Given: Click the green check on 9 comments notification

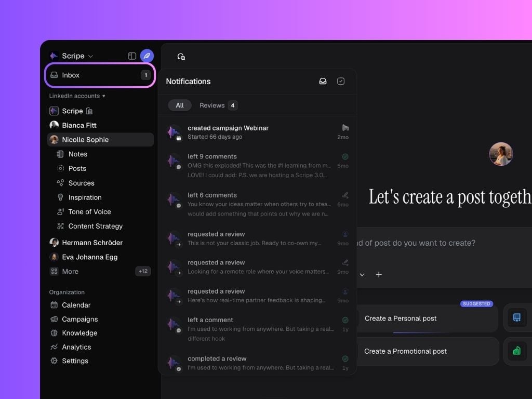Looking at the screenshot, I should tap(345, 157).
